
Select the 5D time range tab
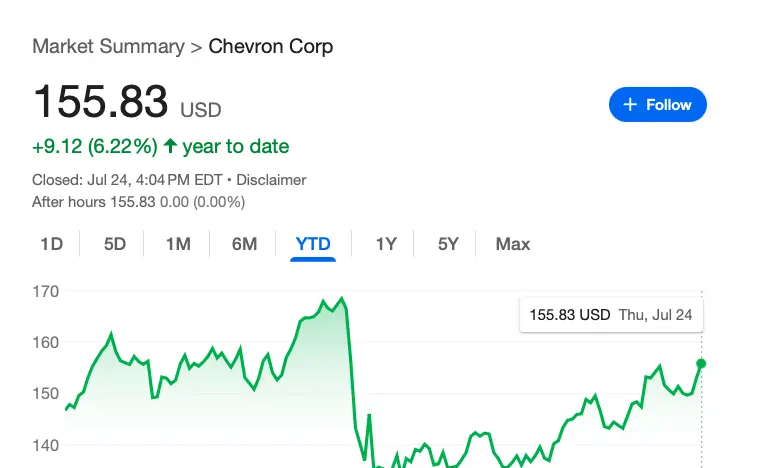pyautogui.click(x=115, y=244)
